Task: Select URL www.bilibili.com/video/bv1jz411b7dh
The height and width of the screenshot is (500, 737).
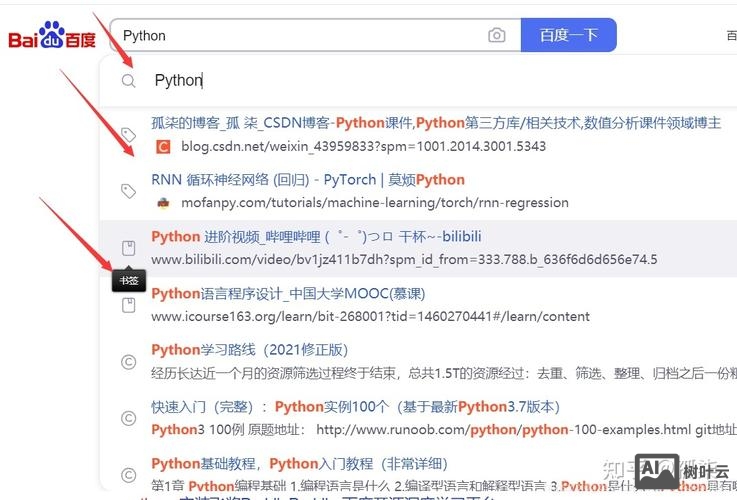Action: tap(404, 259)
